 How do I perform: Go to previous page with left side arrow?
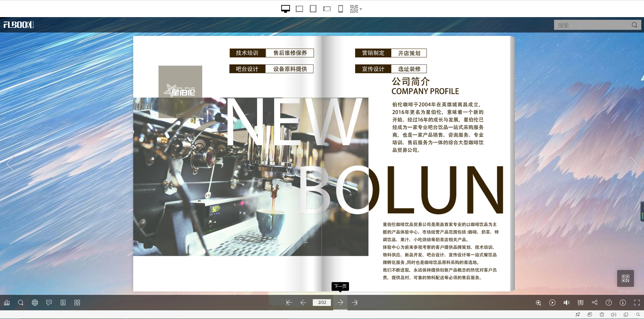tap(10, 164)
